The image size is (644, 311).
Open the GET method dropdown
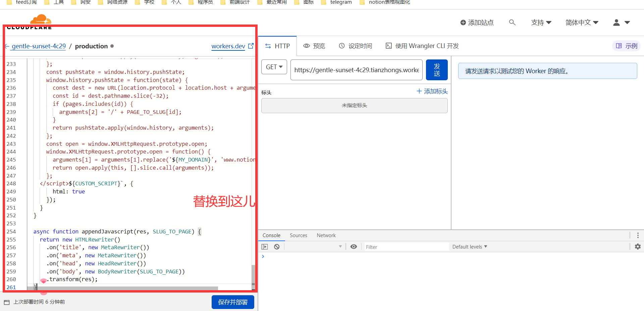click(x=274, y=67)
